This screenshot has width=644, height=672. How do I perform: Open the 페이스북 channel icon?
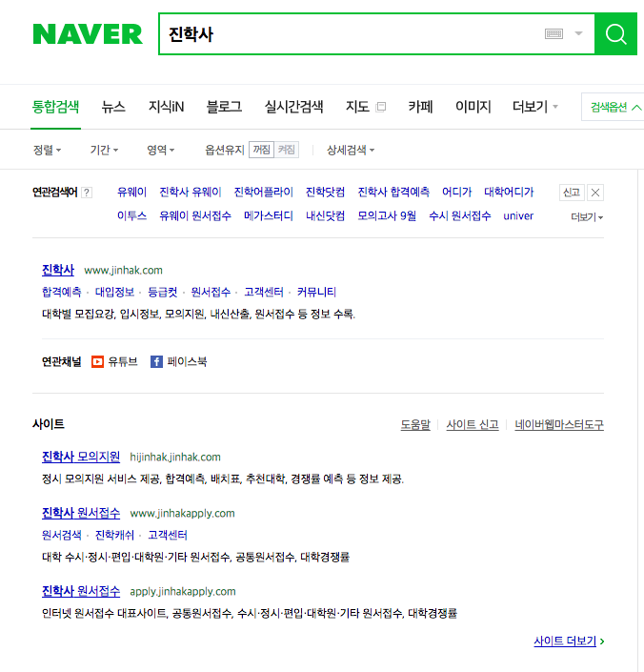pos(156,361)
